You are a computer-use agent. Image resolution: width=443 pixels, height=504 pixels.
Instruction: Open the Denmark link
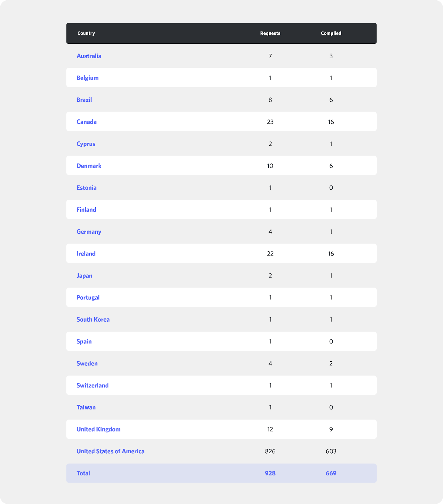89,166
